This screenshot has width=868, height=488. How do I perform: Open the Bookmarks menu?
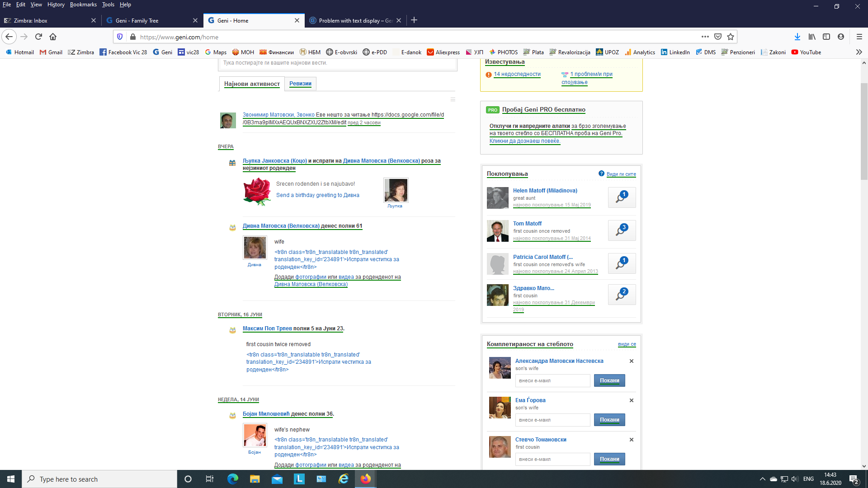point(83,5)
